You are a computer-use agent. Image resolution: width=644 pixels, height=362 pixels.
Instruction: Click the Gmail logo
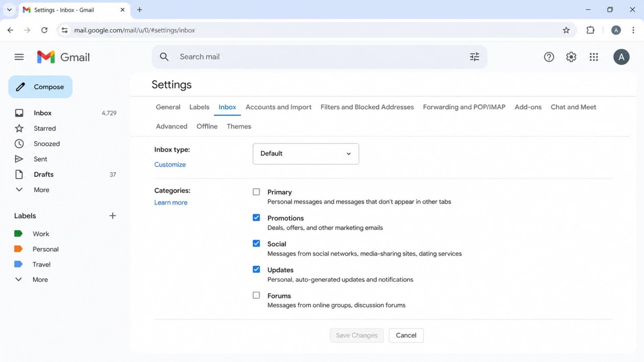[x=63, y=57]
